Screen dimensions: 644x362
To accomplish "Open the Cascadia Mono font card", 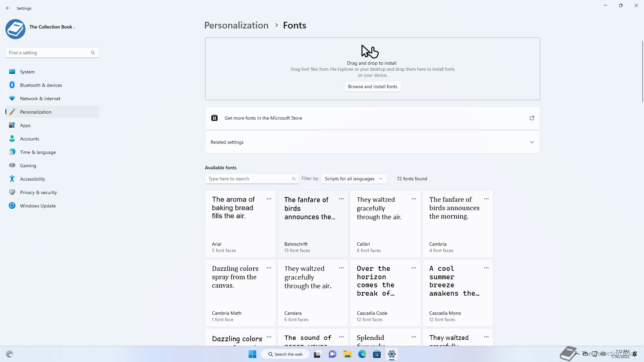I will (x=458, y=293).
